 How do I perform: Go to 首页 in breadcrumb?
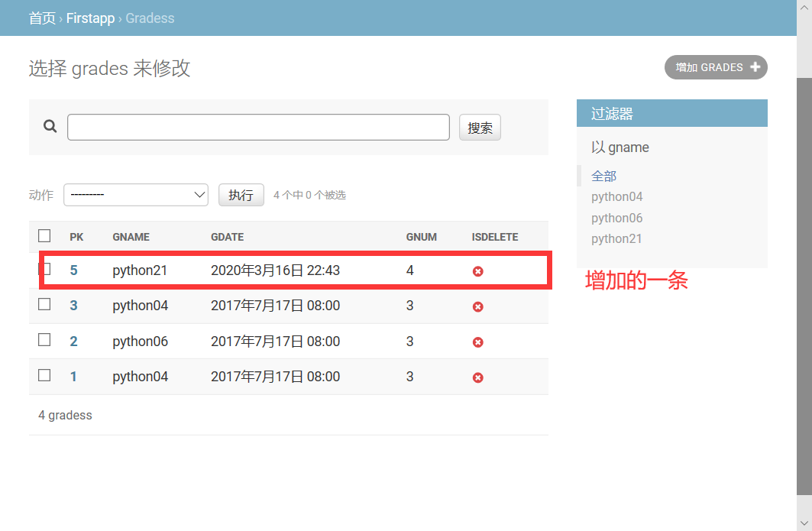(42, 18)
